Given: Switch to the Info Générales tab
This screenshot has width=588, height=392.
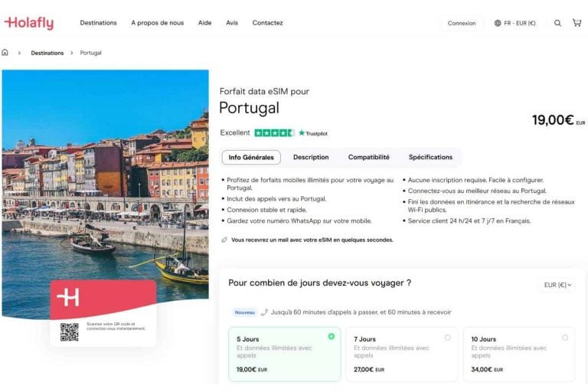Looking at the screenshot, I should pos(251,157).
